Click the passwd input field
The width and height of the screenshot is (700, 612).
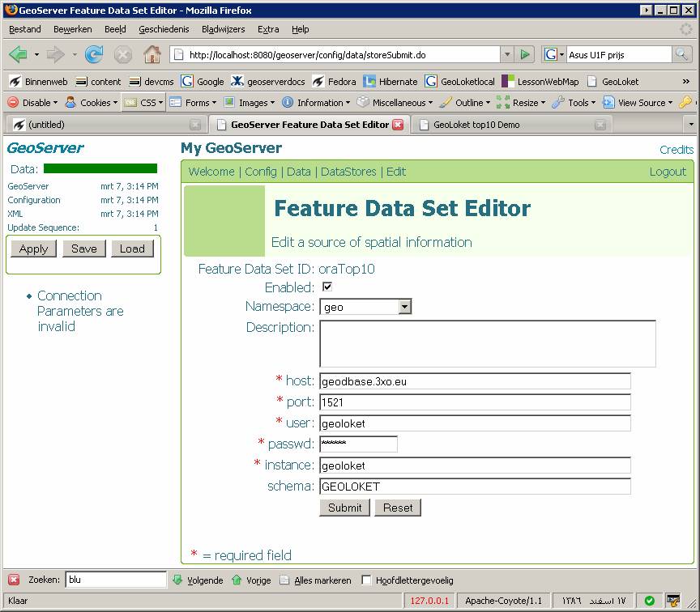click(x=358, y=444)
